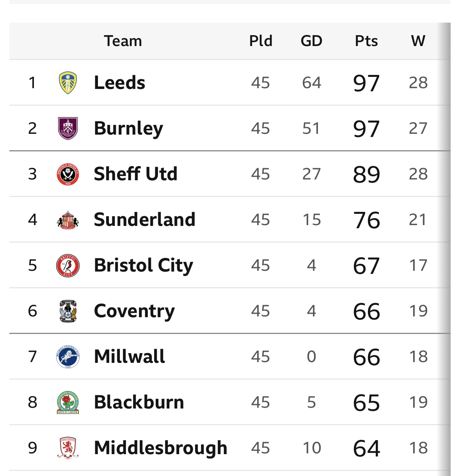Viewport: 460px width, 476px height.
Task: Click the Sunderland club crest
Action: [68, 220]
